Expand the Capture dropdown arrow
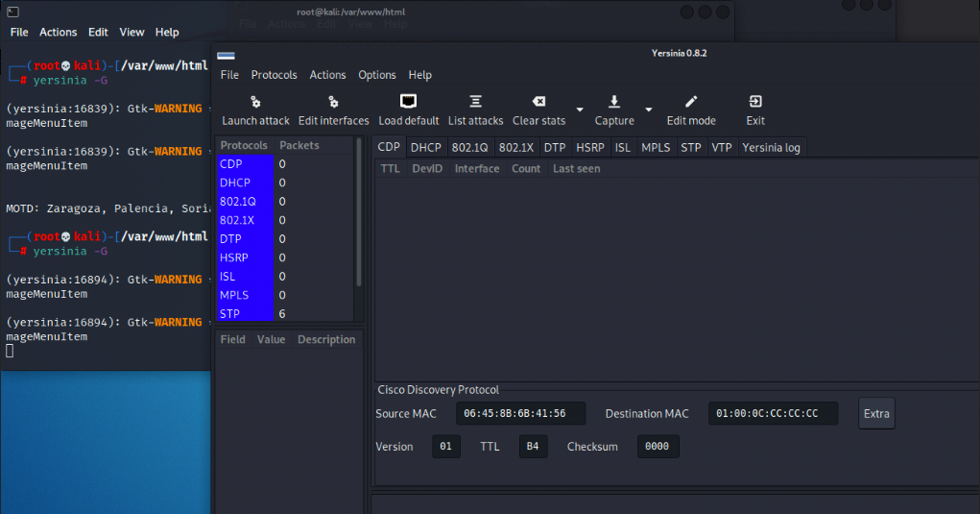The image size is (980, 514). 649,110
